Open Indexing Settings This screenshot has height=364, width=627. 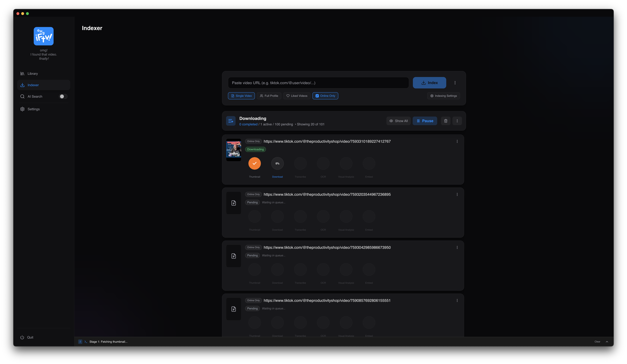coord(443,96)
